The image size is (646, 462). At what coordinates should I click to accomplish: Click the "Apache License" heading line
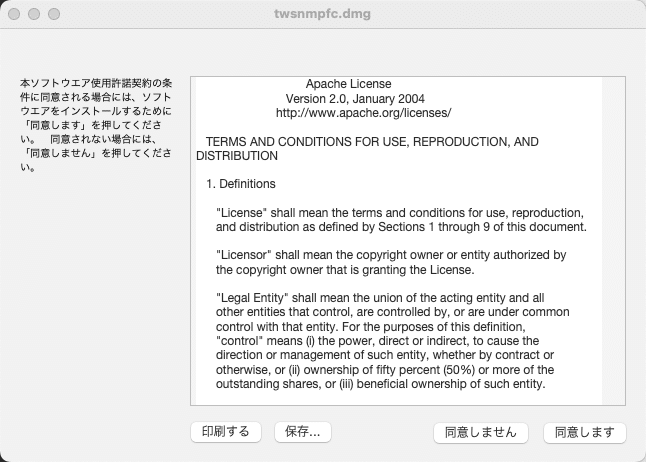pos(349,84)
